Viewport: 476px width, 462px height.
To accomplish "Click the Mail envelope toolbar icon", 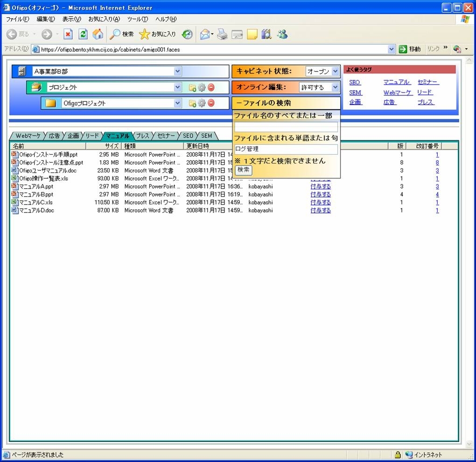I will [x=205, y=34].
